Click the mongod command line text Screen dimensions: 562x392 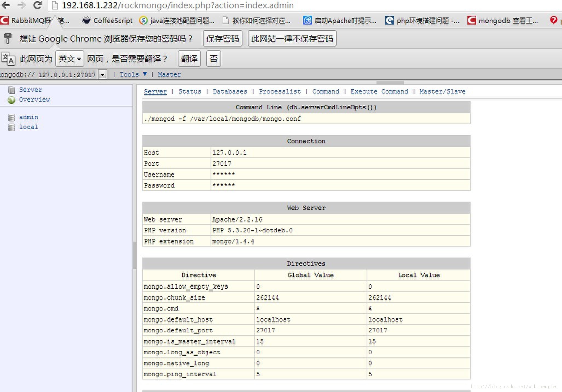[x=222, y=119]
